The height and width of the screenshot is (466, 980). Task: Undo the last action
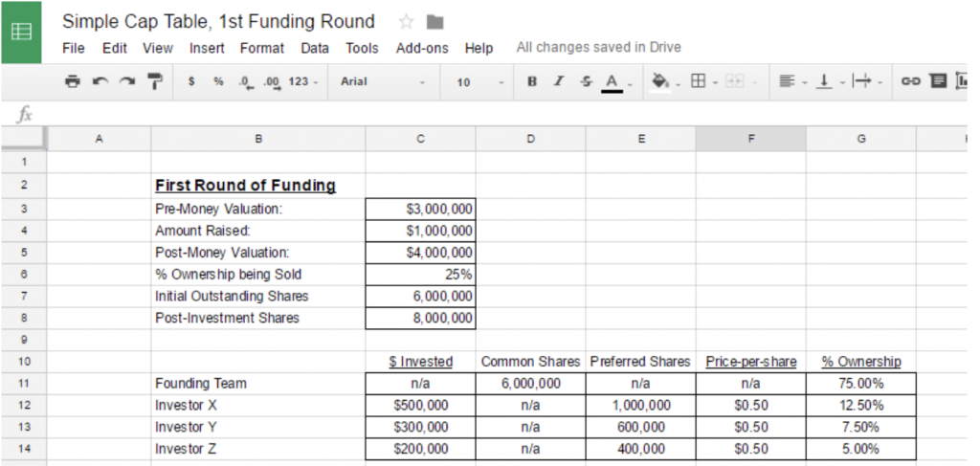coord(100,82)
